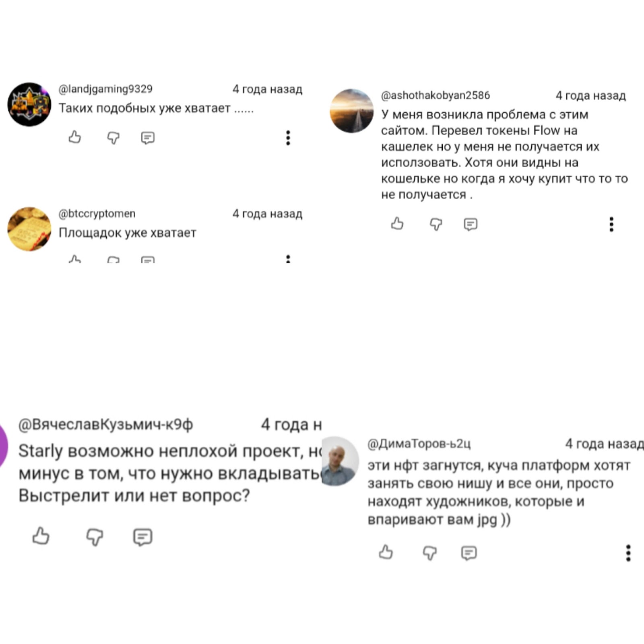
Task: Open the @btccryptomen channel username link
Action: coord(97,213)
